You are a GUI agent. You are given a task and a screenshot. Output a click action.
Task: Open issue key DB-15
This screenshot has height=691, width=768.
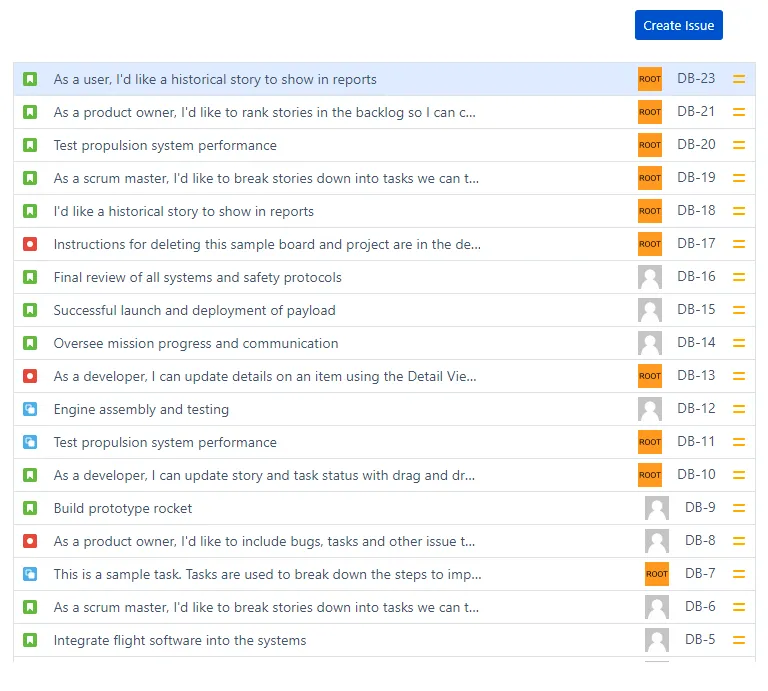coord(696,310)
